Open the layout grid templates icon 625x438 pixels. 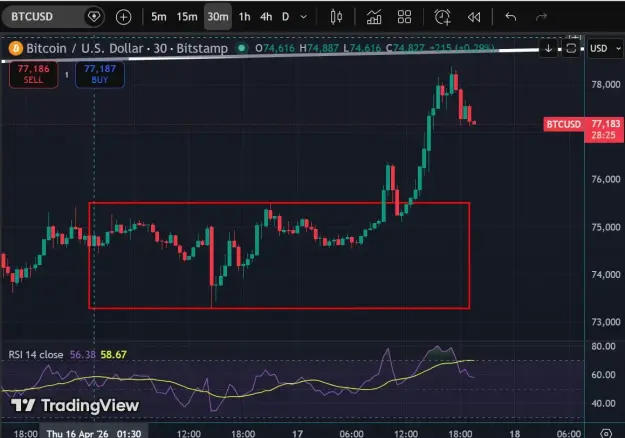click(x=404, y=17)
